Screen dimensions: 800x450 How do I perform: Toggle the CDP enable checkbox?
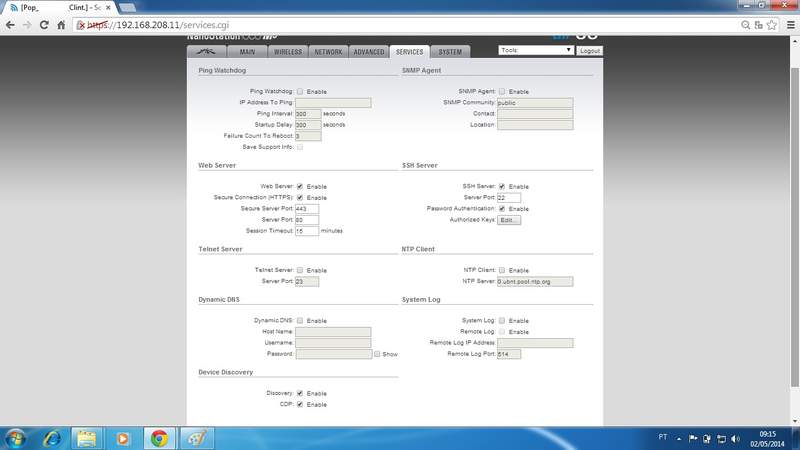(x=300, y=405)
